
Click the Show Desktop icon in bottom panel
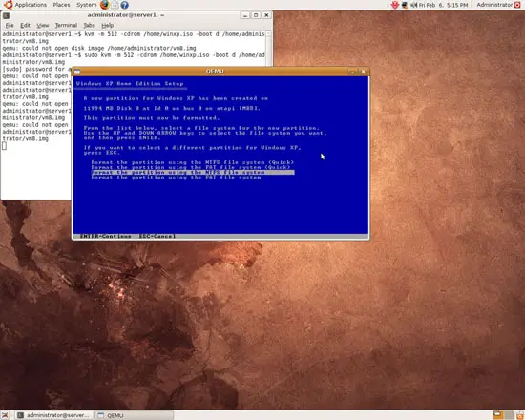tap(5, 415)
